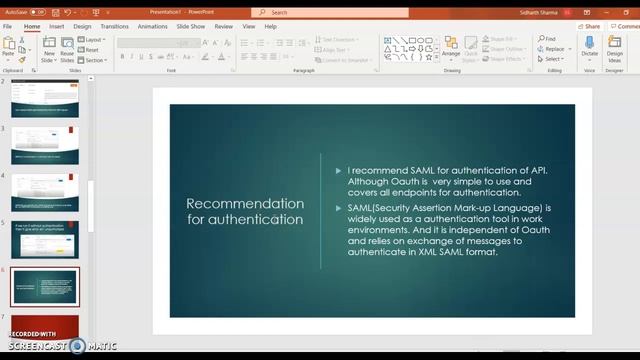This screenshot has width=640, height=360.
Task: Open the Help tab
Action: (270, 27)
